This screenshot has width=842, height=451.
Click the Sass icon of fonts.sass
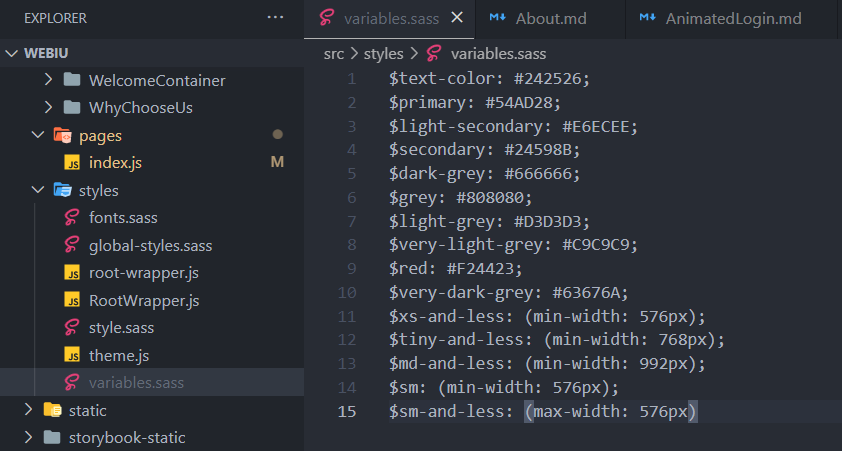coord(72,217)
